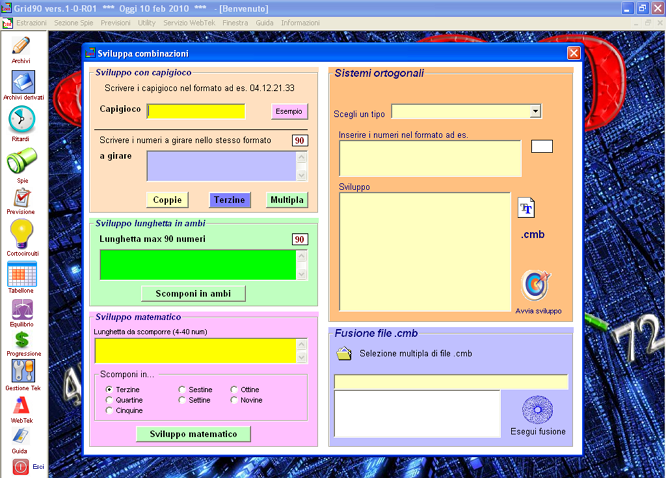Open the Ritardi clock icon

click(21, 120)
